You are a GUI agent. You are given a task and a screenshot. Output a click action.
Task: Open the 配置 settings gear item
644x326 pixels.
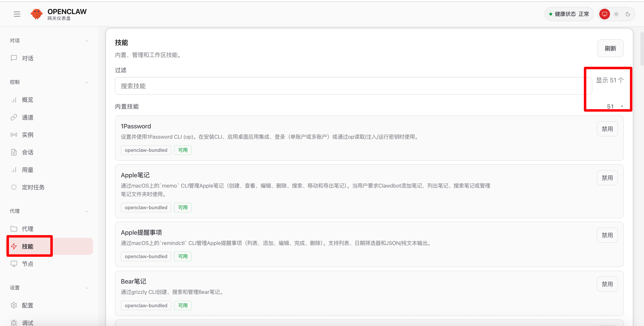pyautogui.click(x=28, y=305)
